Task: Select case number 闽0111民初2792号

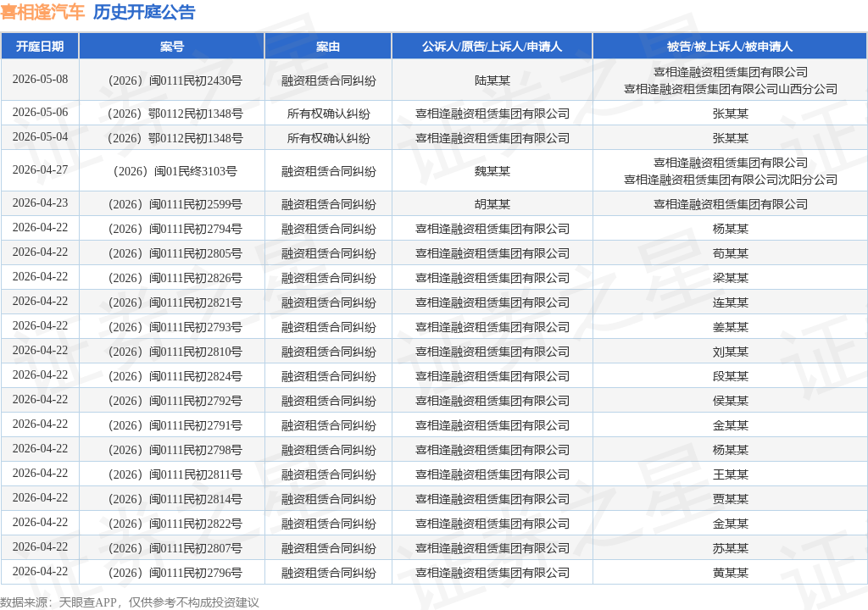Action: (x=196, y=402)
